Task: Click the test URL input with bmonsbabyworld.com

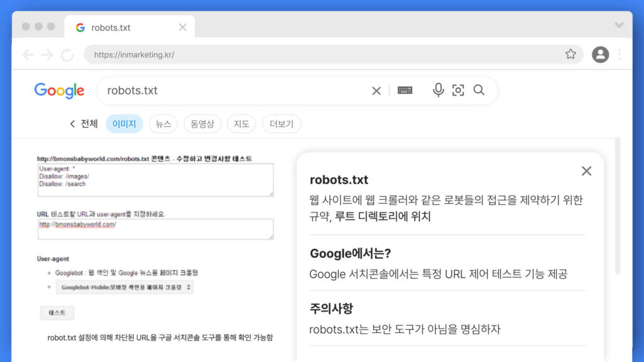Action: coord(156,229)
